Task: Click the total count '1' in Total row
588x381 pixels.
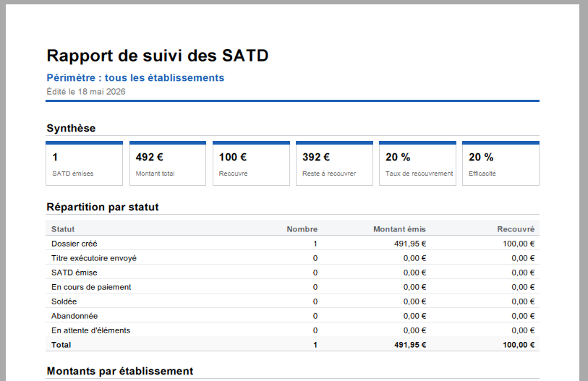Action: [315, 345]
